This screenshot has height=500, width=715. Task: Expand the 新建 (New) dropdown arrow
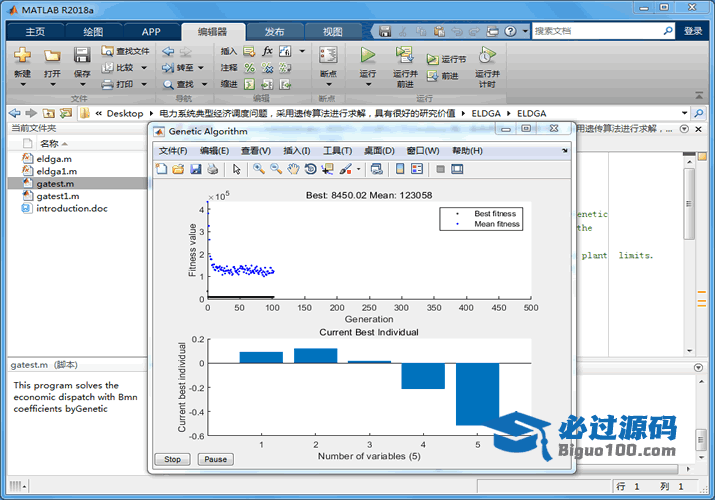coord(22,84)
